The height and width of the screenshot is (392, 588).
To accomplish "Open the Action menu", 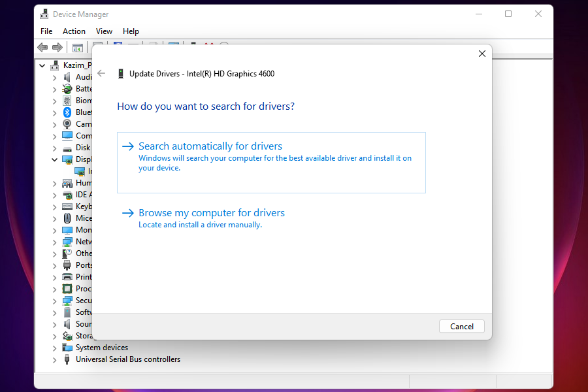I will click(x=74, y=31).
